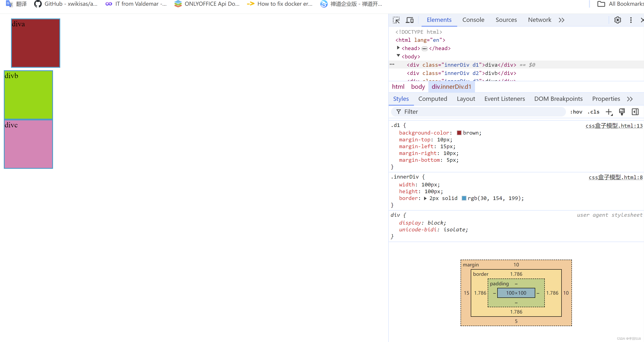Viewport: 644px width, 342px height.
Task: Activate the inspect element picker icon
Action: coord(396,20)
